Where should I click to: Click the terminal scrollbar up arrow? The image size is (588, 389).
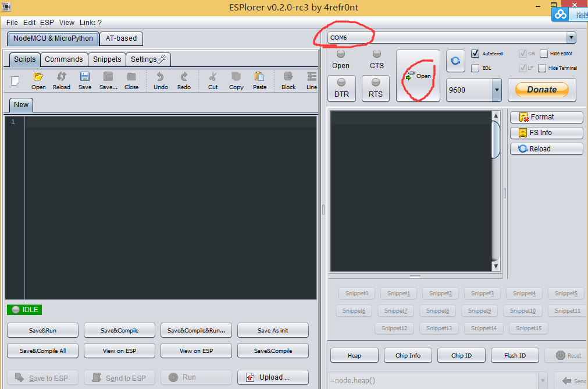click(x=496, y=116)
